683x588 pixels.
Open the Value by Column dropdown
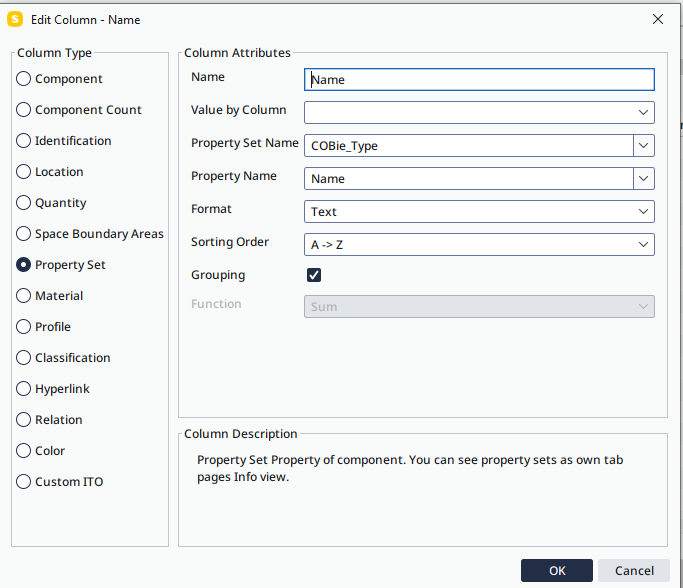click(479, 112)
